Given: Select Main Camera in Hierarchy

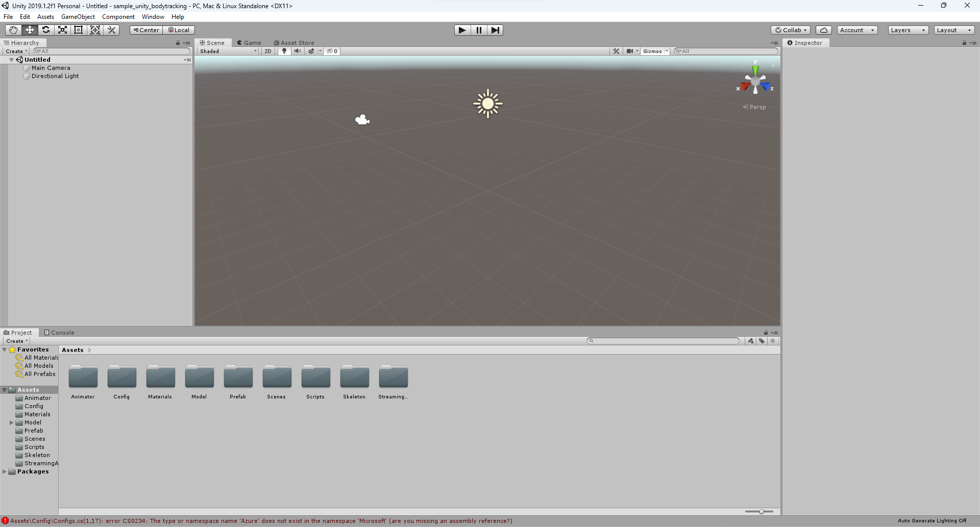Looking at the screenshot, I should (x=51, y=68).
